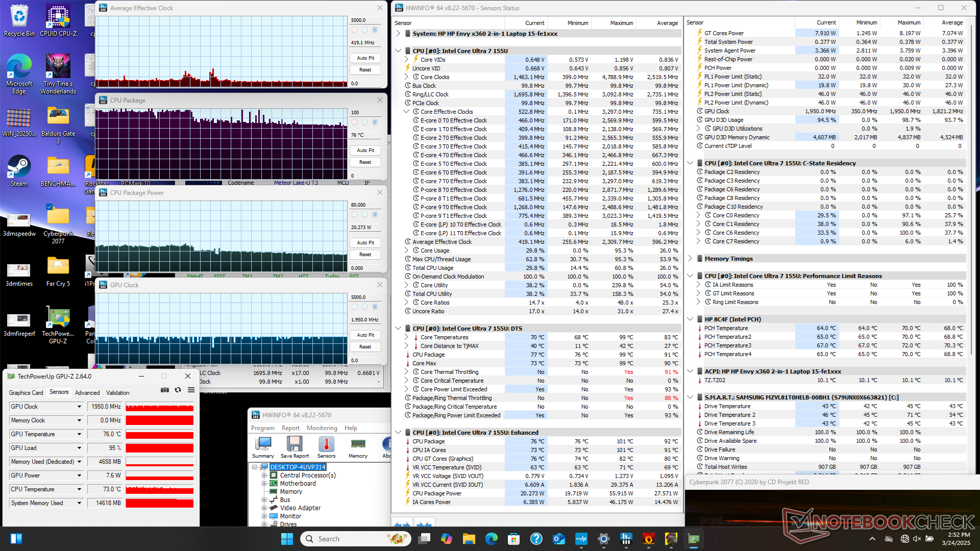The height and width of the screenshot is (551, 980).
Task: Open the GPU Load dropdown in GPU-Z
Action: tap(79, 448)
